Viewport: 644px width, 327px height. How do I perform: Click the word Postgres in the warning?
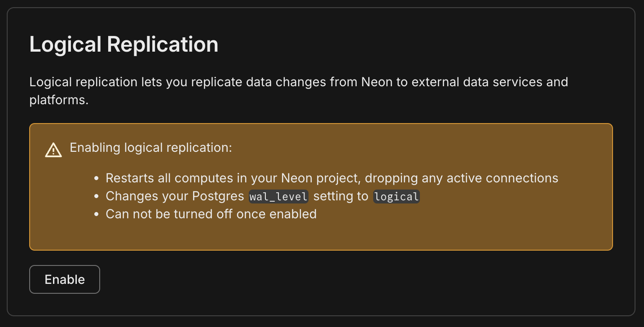(x=218, y=196)
